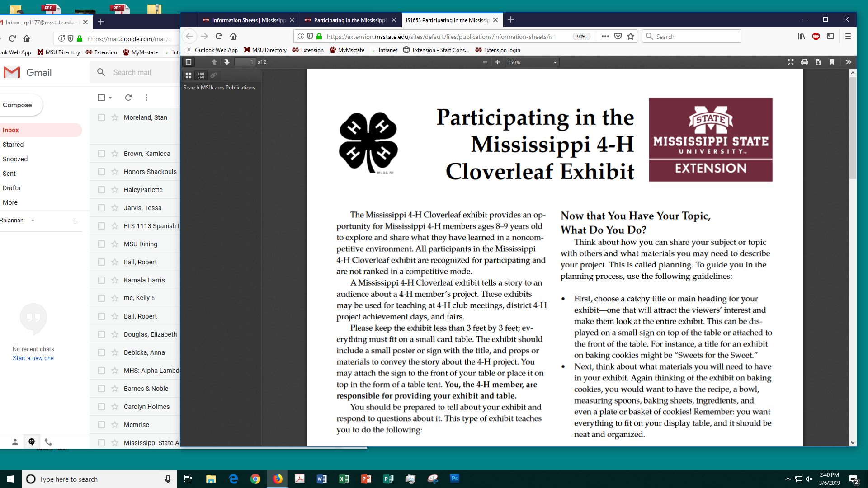Open Firefox hamburger menu
The image size is (868, 488).
click(848, 36)
